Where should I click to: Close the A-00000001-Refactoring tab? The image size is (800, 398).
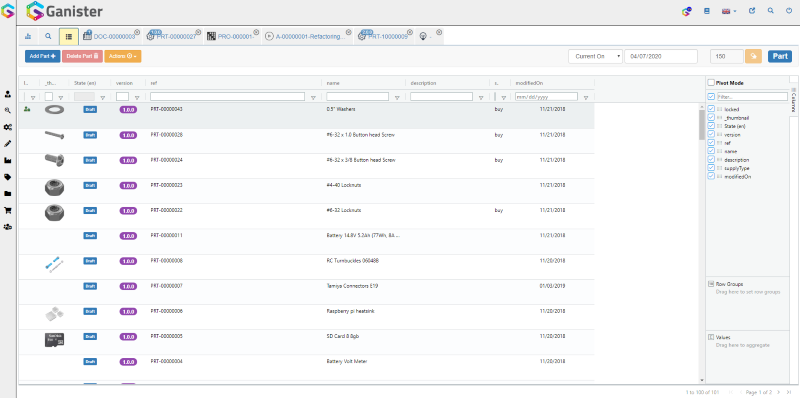coord(348,32)
